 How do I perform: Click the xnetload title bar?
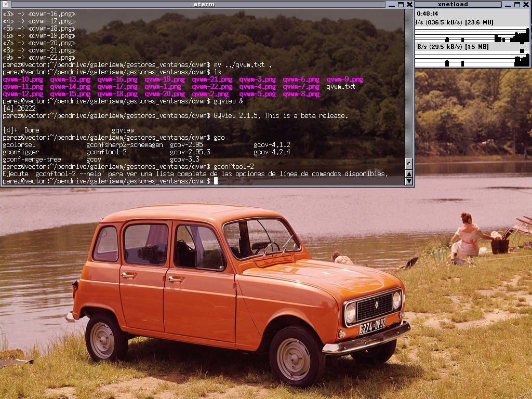point(457,4)
